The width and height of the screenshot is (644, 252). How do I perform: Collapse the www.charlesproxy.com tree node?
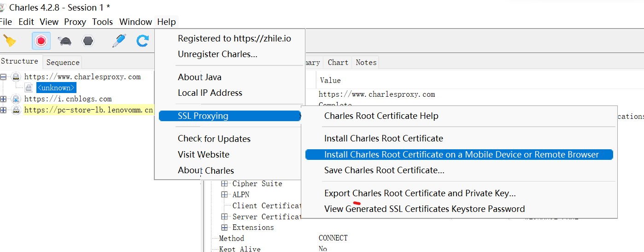click(4, 77)
